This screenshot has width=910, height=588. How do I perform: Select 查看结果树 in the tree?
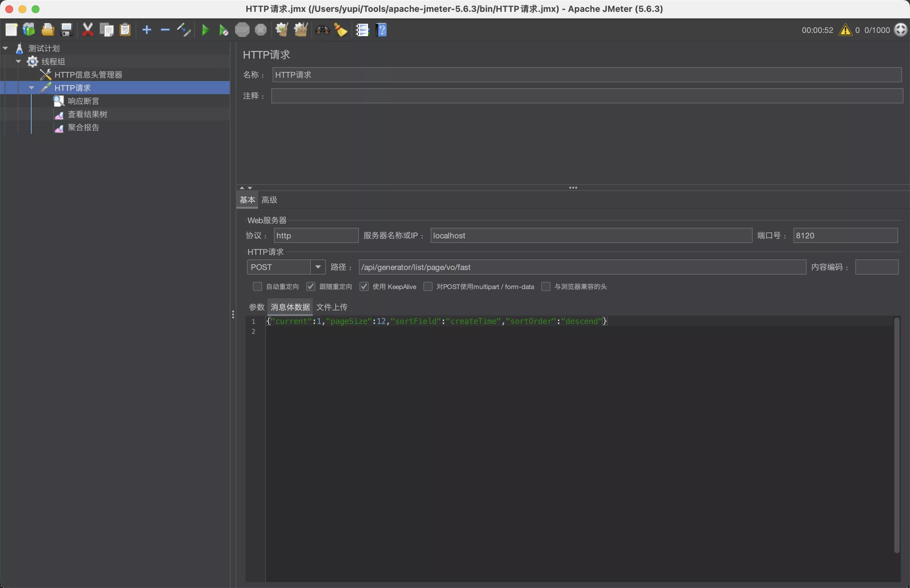pos(88,114)
